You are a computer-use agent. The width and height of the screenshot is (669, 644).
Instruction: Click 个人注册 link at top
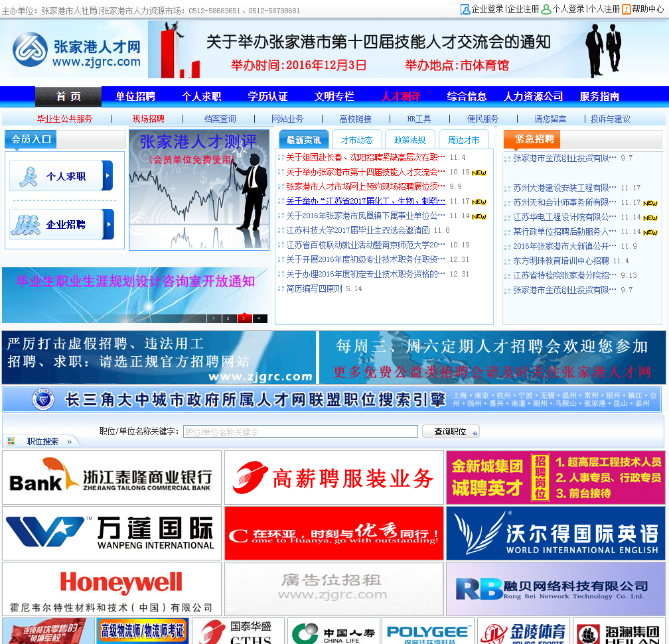(x=604, y=9)
